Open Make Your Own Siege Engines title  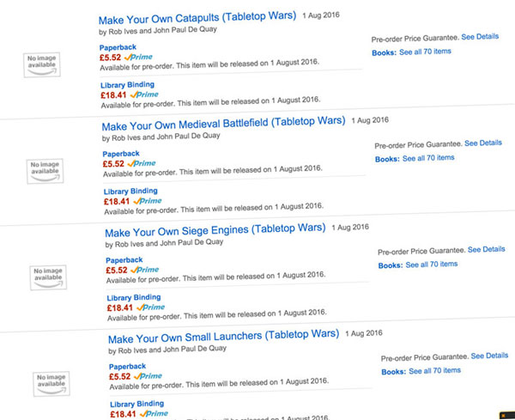coord(215,230)
